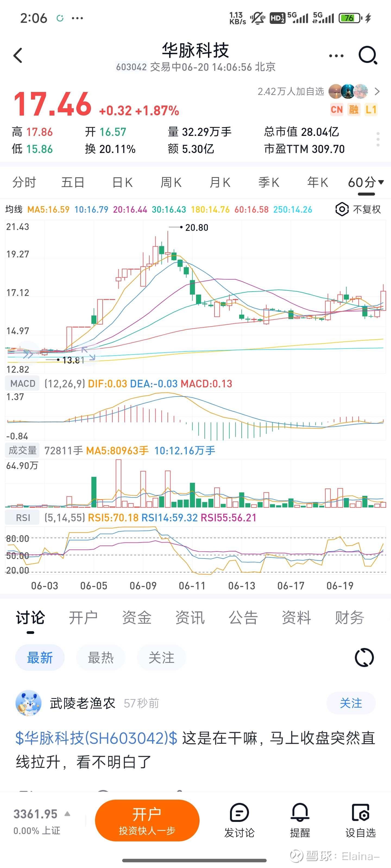Select the 开户 tab below the chart

pyautogui.click(x=83, y=618)
